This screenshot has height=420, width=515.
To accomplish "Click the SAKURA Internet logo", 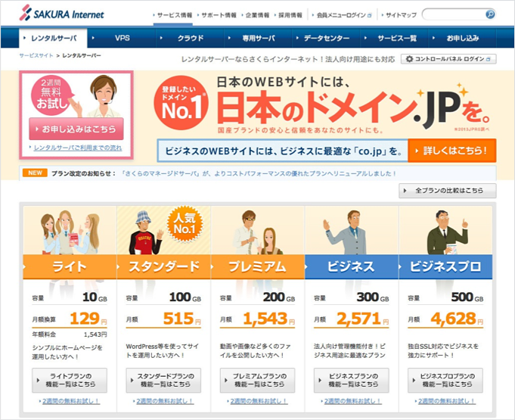I will click(x=61, y=14).
